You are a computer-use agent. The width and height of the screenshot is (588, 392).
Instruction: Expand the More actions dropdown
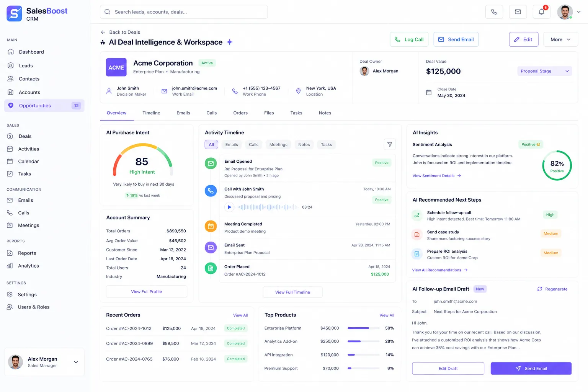pos(560,39)
